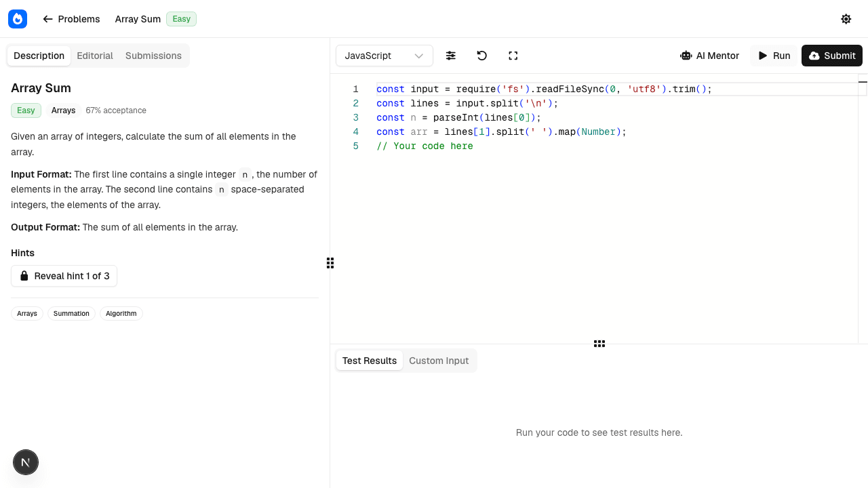Click the round N dev tools badge
This screenshot has width=868, height=488.
point(26,462)
